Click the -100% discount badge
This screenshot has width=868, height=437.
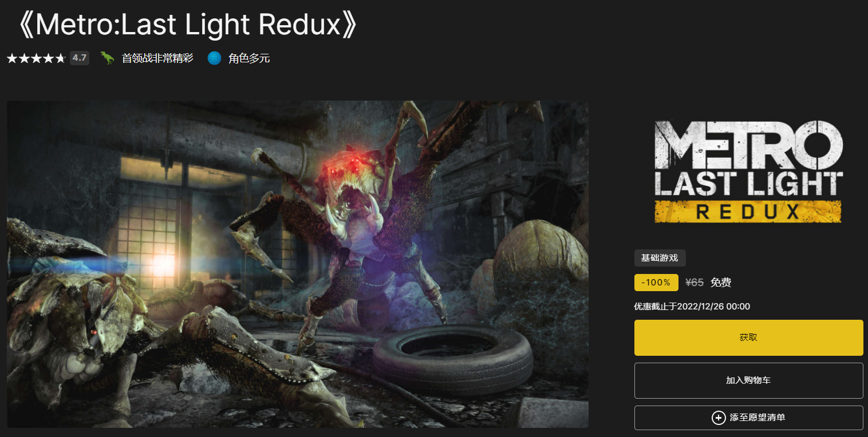pyautogui.click(x=656, y=283)
